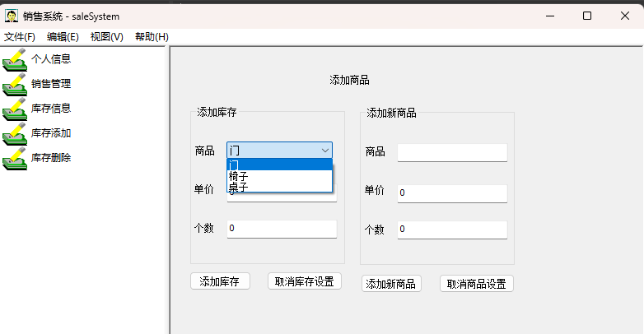
Task: Click the 添加商品 heading text
Action: coord(349,81)
